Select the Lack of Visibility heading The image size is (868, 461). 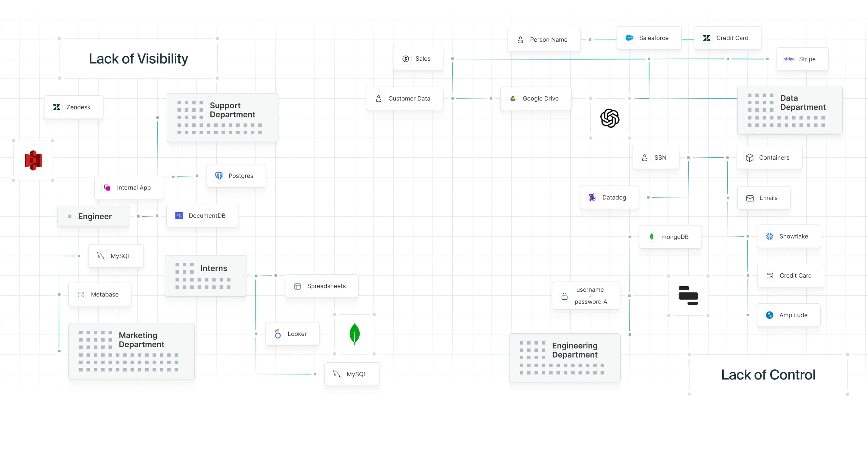[x=138, y=59]
